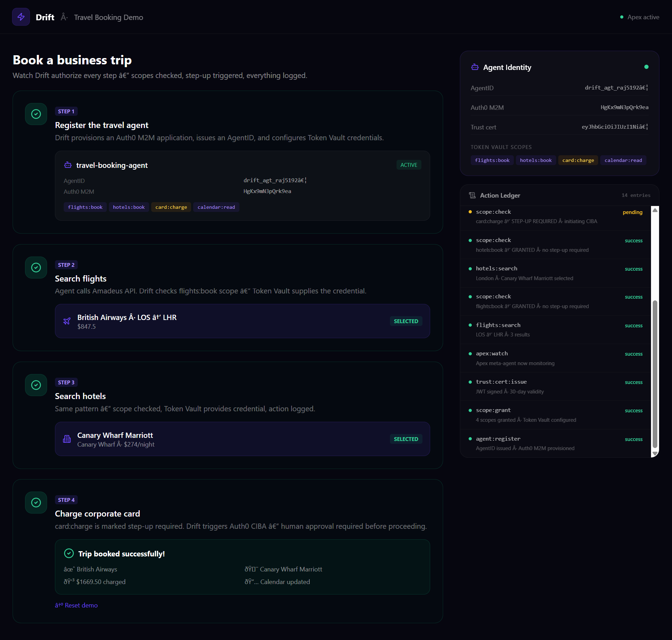This screenshot has width=672, height=640.
Task: Select the pending scope:check ledger entry
Action: (556, 216)
